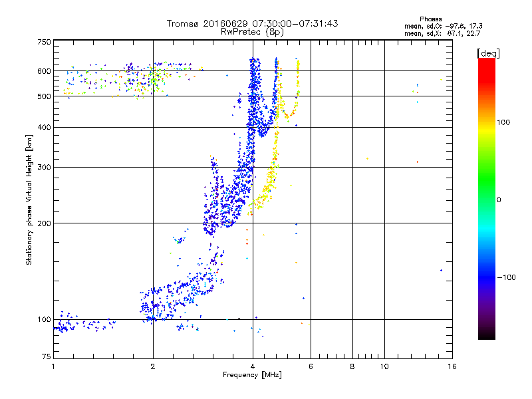The width and height of the screenshot is (532, 399).
Task: Click the y-axis tick label '300'
Action: [44, 168]
